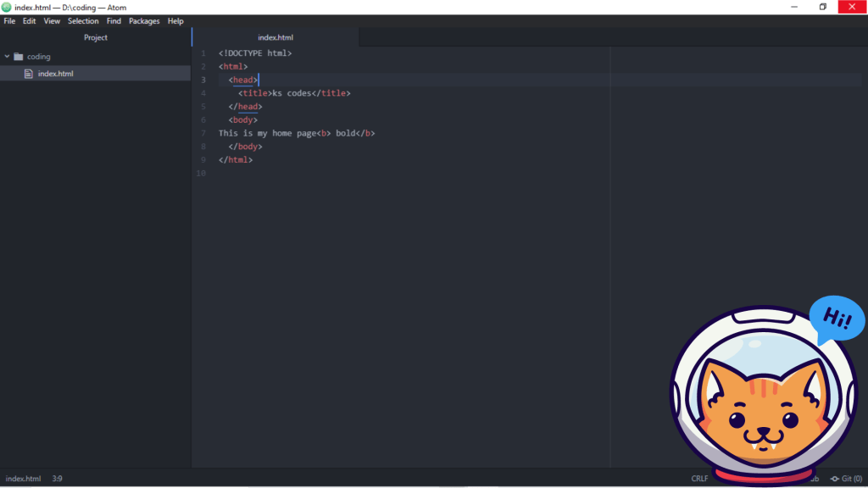
Task: Click the CRLF line ending selector
Action: 699,479
